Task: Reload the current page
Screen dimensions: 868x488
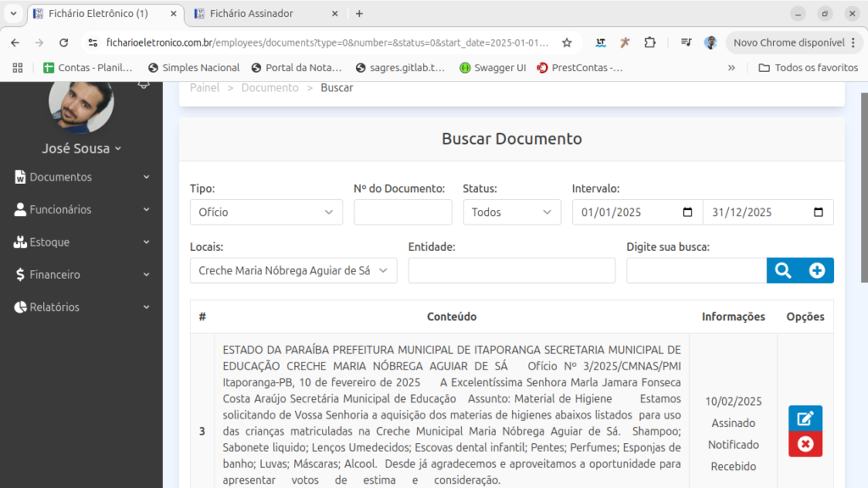Action: [64, 42]
